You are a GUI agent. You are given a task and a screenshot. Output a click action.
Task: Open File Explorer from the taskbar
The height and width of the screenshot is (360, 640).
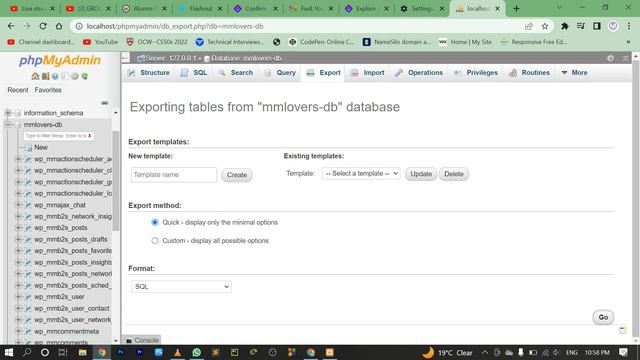pos(82,352)
